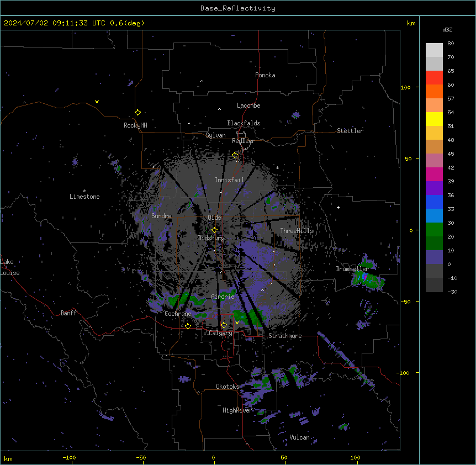Click the RockyMH label
476x465 pixels.
click(x=135, y=125)
